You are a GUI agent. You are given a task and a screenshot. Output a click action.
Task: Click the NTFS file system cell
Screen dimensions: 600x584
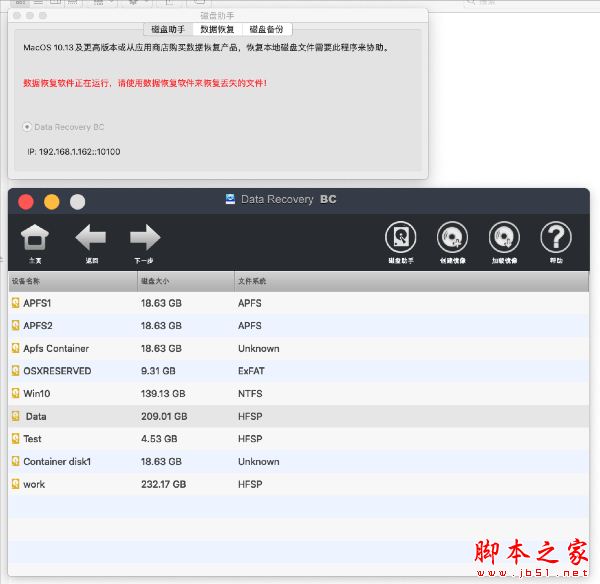tap(250, 393)
